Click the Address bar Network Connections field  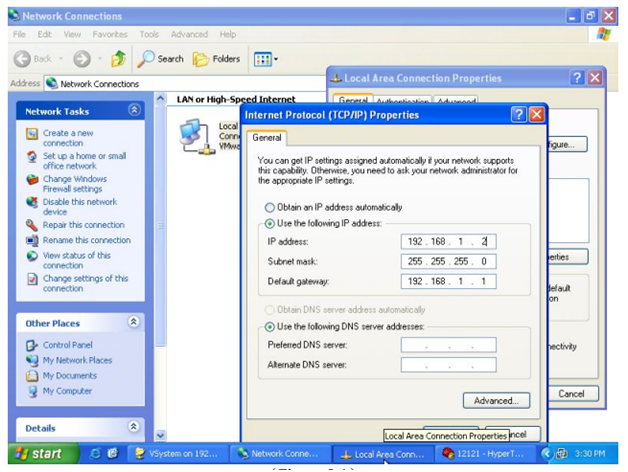click(184, 84)
